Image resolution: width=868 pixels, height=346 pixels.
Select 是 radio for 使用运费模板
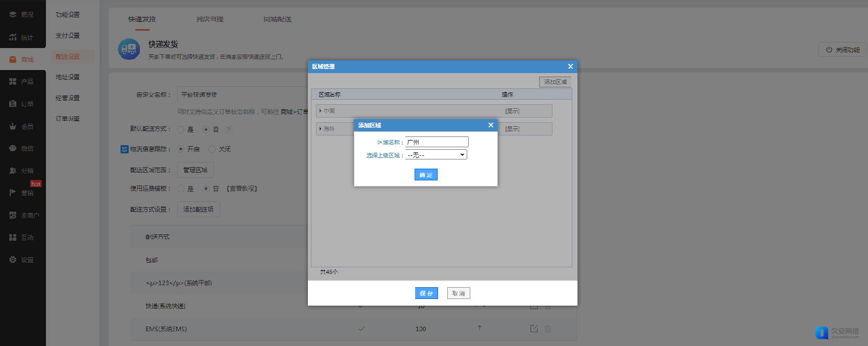[181, 189]
